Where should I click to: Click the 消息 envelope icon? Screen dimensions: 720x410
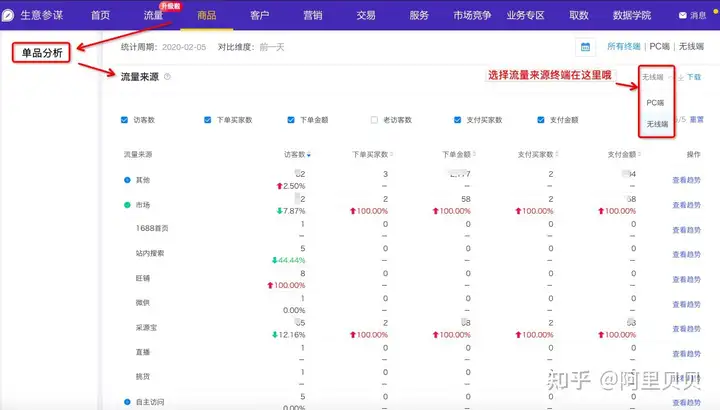click(683, 16)
